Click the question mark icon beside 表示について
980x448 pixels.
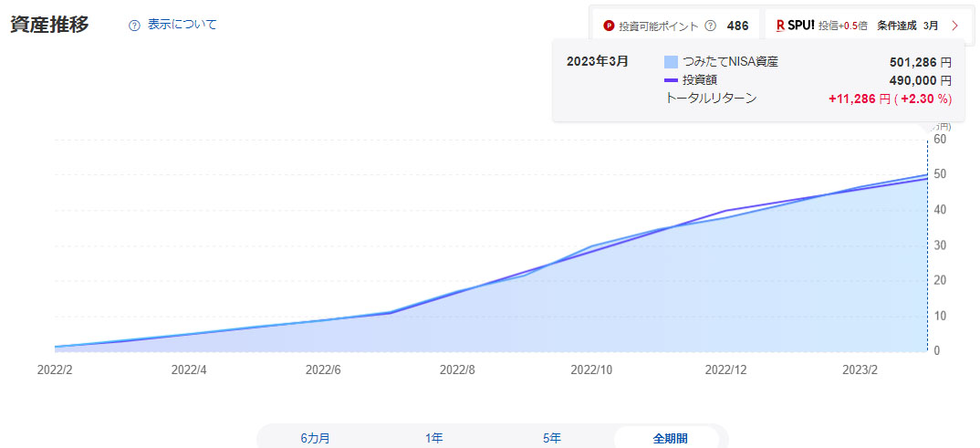tap(135, 26)
